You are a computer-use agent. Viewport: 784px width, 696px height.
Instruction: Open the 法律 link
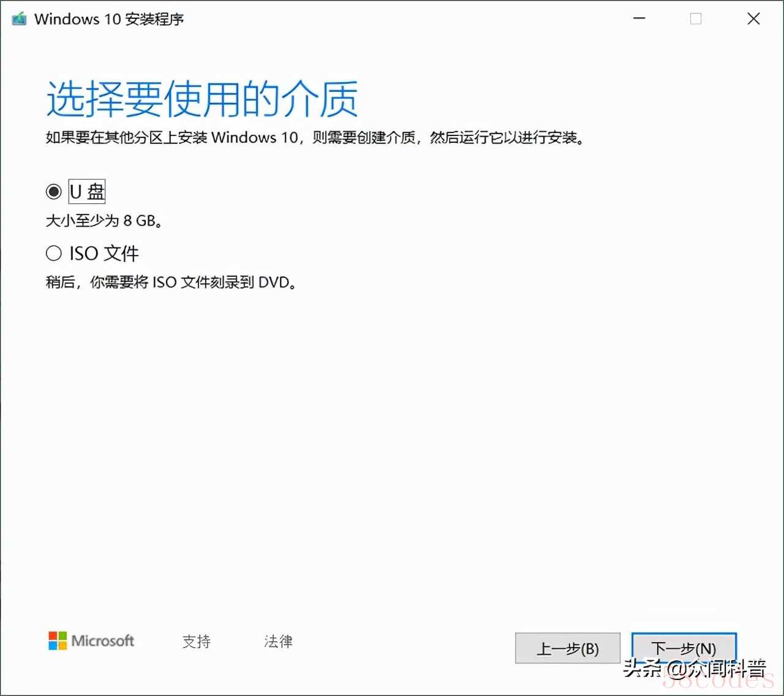[x=278, y=641]
